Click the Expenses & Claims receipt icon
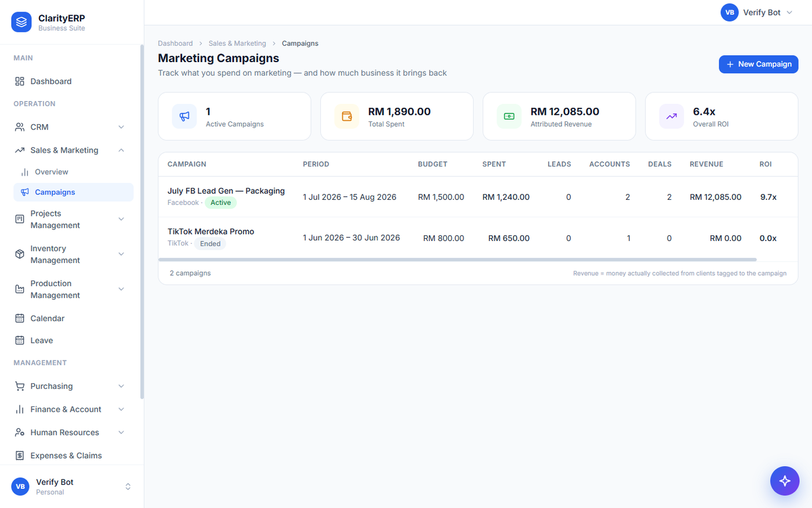812x508 pixels. click(x=20, y=456)
